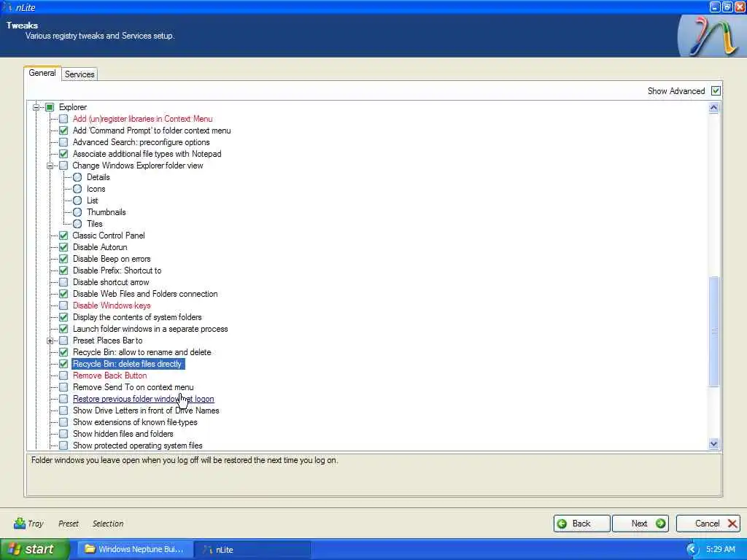Click the green arrow on Back button
Image resolution: width=747 pixels, height=560 pixels.
click(562, 524)
